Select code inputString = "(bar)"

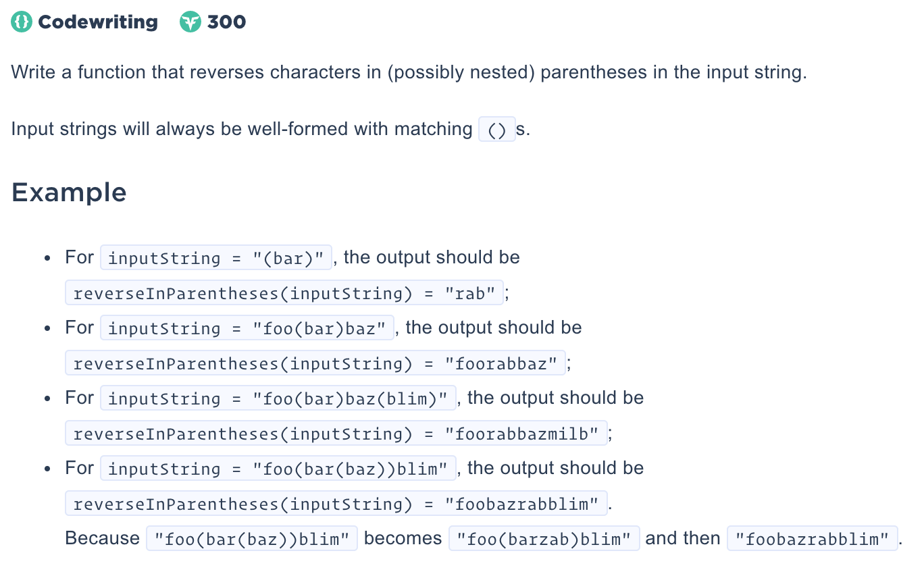(x=216, y=257)
